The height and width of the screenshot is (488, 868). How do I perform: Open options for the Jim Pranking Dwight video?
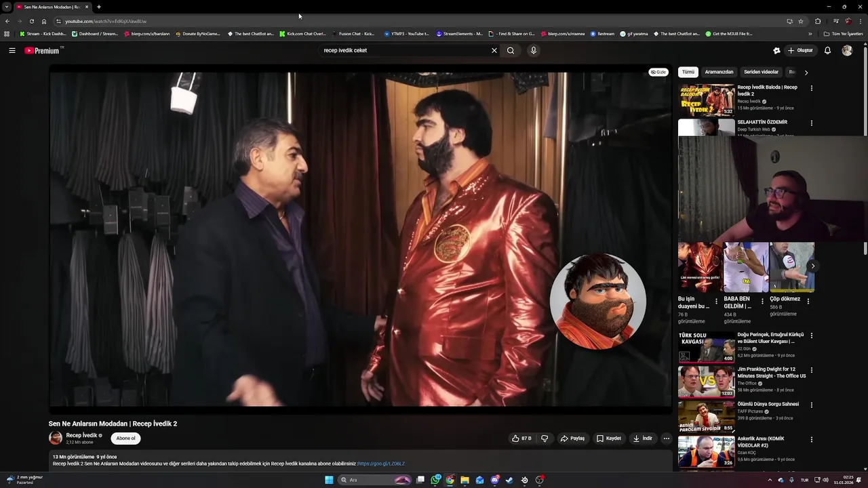point(811,370)
